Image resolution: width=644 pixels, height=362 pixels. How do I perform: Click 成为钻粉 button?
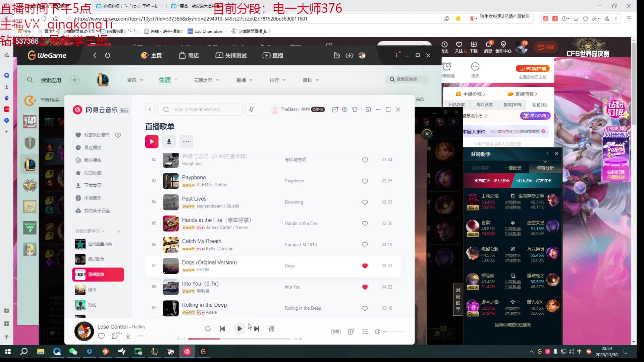pyautogui.click(x=535, y=116)
